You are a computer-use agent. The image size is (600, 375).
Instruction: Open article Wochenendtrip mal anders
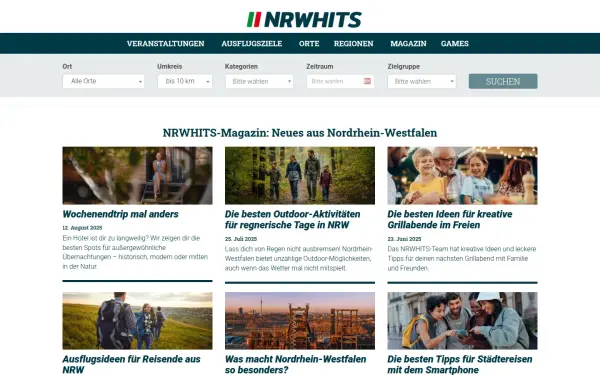click(x=121, y=214)
